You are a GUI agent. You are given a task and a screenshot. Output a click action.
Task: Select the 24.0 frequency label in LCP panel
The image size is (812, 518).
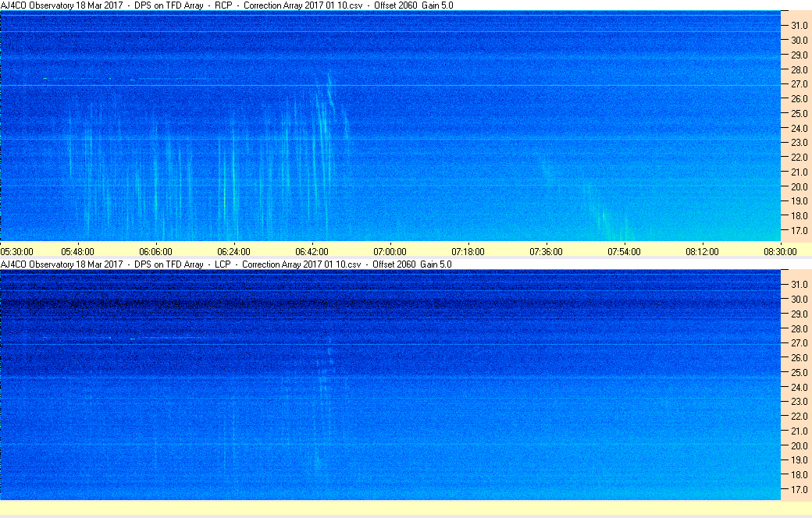click(799, 387)
